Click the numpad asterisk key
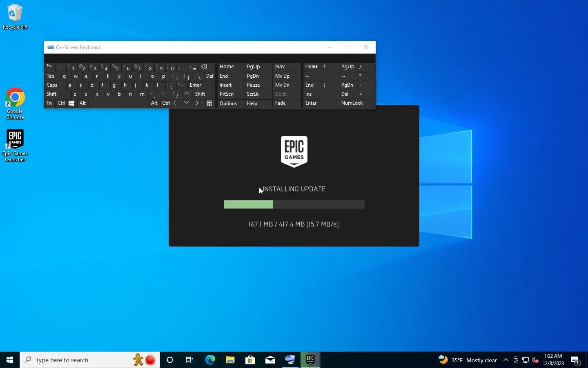The image size is (588, 368). (366, 76)
